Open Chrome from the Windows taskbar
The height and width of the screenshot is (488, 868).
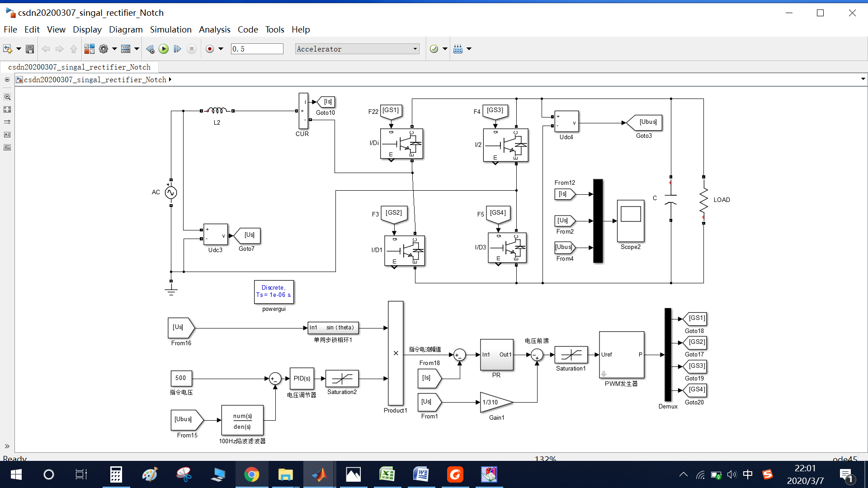click(x=252, y=474)
